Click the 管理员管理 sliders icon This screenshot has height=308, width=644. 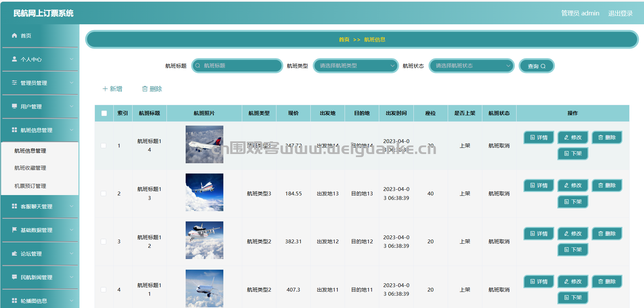[14, 82]
